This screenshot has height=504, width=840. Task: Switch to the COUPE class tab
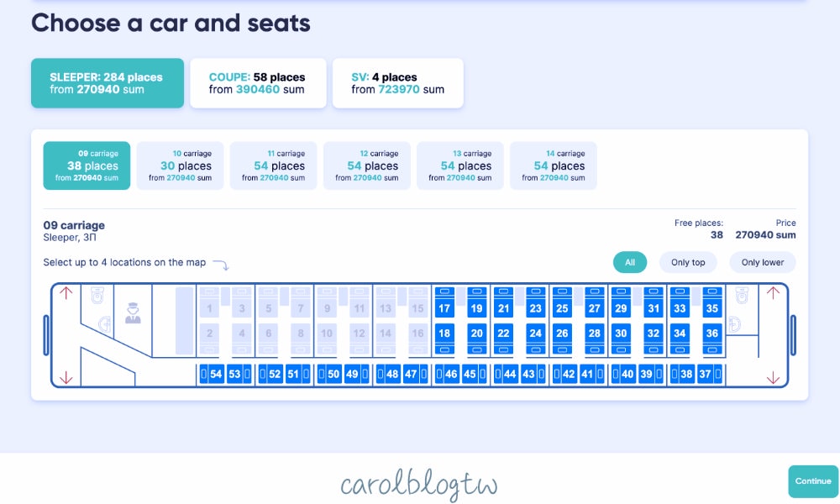pyautogui.click(x=258, y=83)
